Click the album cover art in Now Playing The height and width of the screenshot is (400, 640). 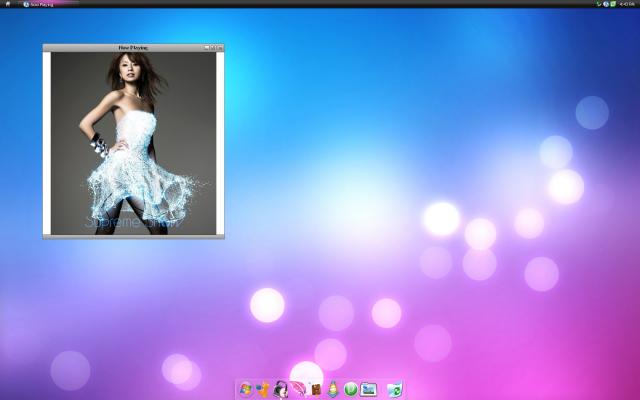[133, 143]
